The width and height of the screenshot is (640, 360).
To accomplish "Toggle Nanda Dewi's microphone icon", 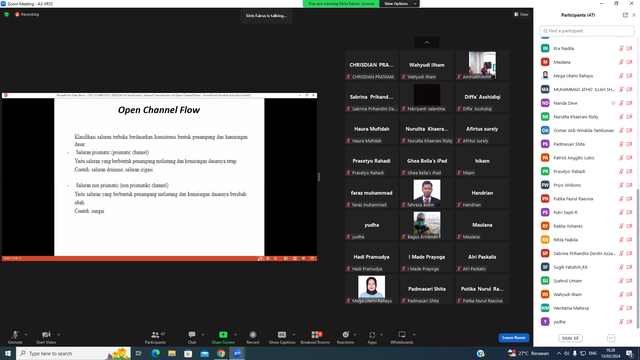I will (x=621, y=103).
